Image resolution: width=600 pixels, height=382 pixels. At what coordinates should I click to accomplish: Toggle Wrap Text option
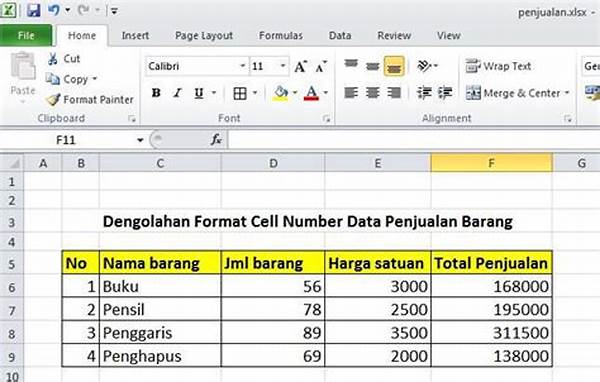[498, 66]
